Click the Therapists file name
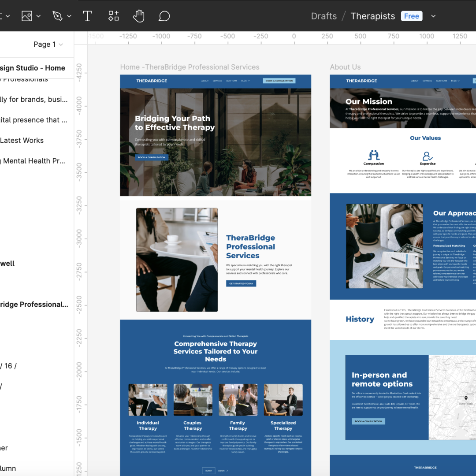The image size is (476, 476). point(373,16)
